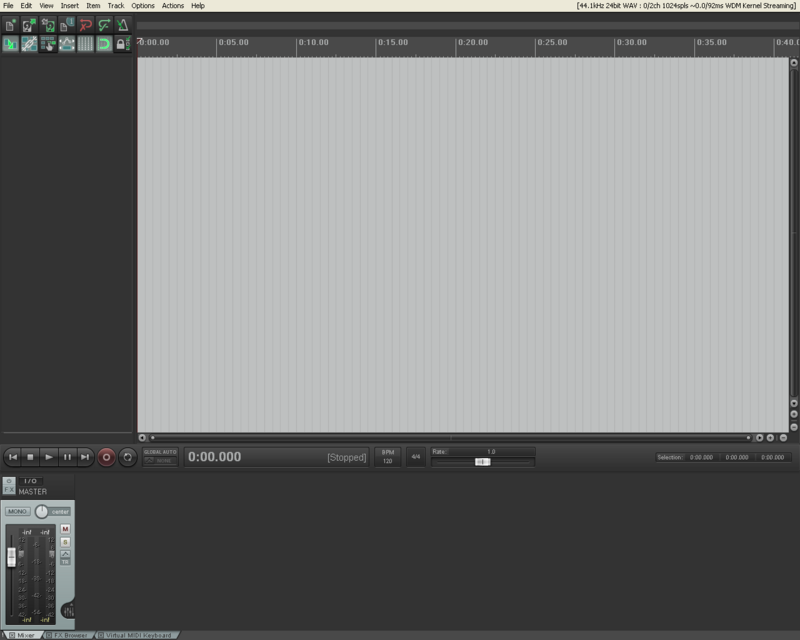Mute the master track with the M button
The width and height of the screenshot is (800, 640).
click(x=66, y=528)
